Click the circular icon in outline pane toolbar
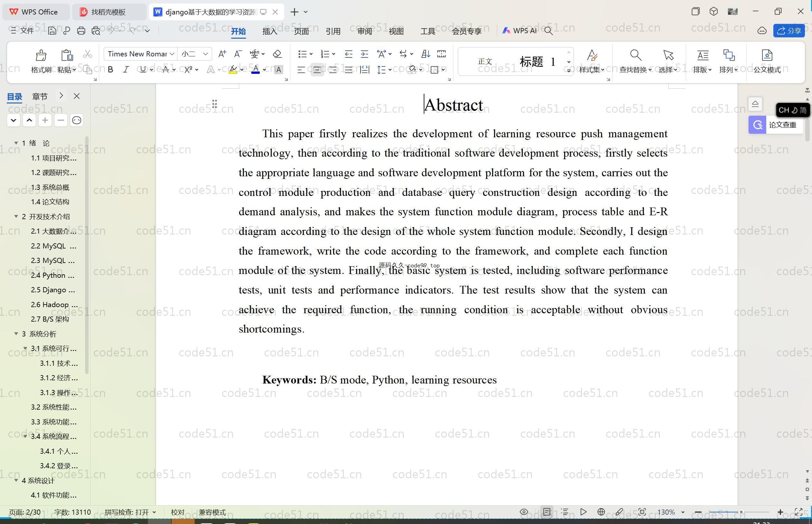The image size is (812, 524). tap(77, 120)
